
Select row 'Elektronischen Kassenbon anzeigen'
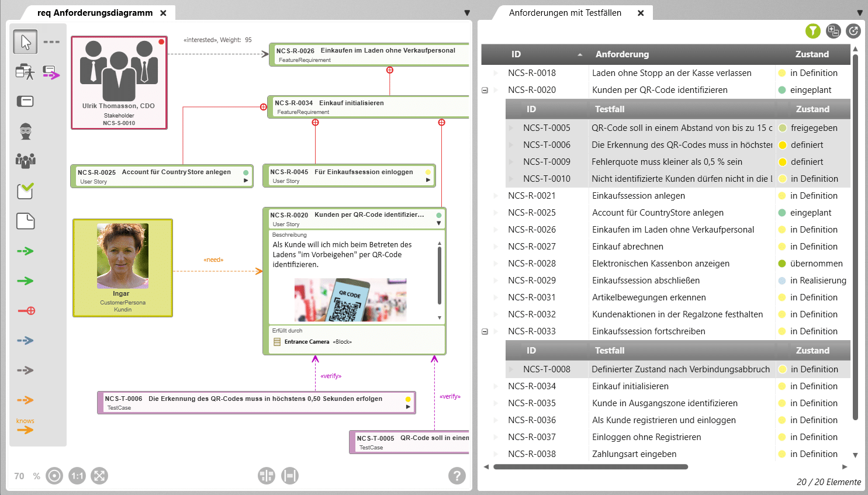point(666,264)
